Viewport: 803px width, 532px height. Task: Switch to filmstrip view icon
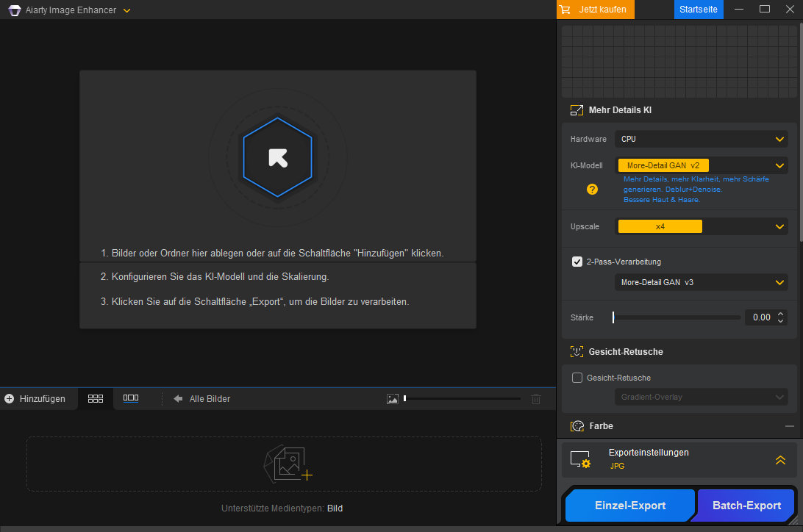131,398
